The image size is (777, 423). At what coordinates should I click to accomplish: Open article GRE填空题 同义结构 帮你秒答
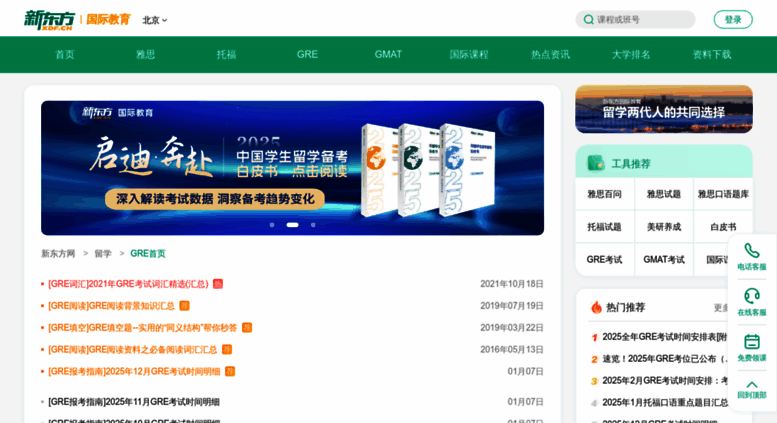143,327
